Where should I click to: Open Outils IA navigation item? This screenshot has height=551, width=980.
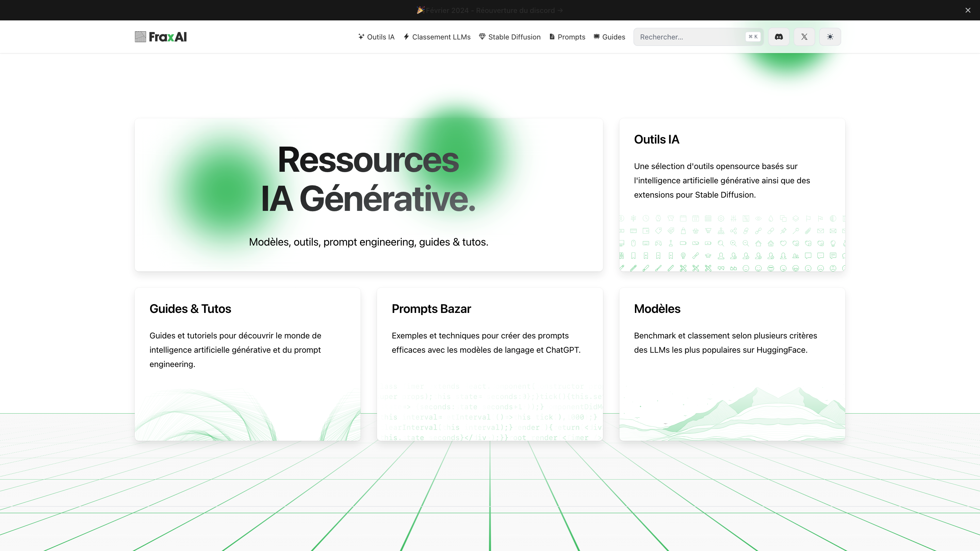pos(380,37)
